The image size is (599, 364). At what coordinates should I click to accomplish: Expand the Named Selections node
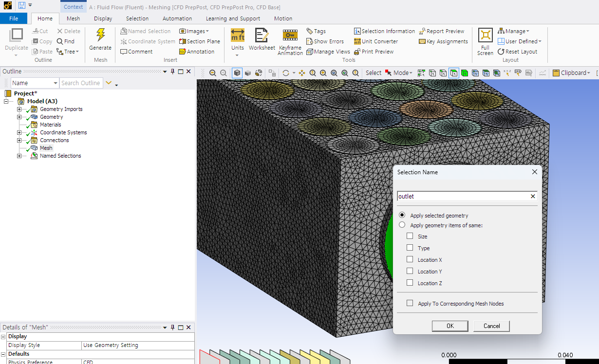[x=19, y=156]
